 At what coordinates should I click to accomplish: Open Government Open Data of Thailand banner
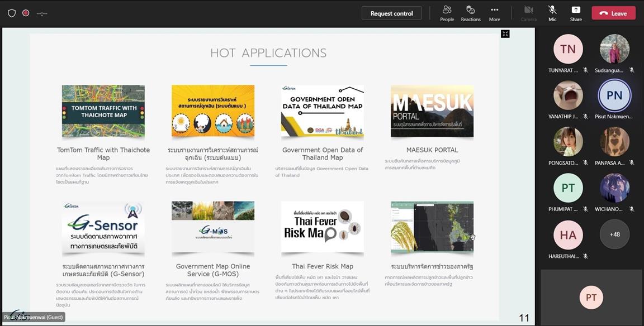click(x=323, y=111)
